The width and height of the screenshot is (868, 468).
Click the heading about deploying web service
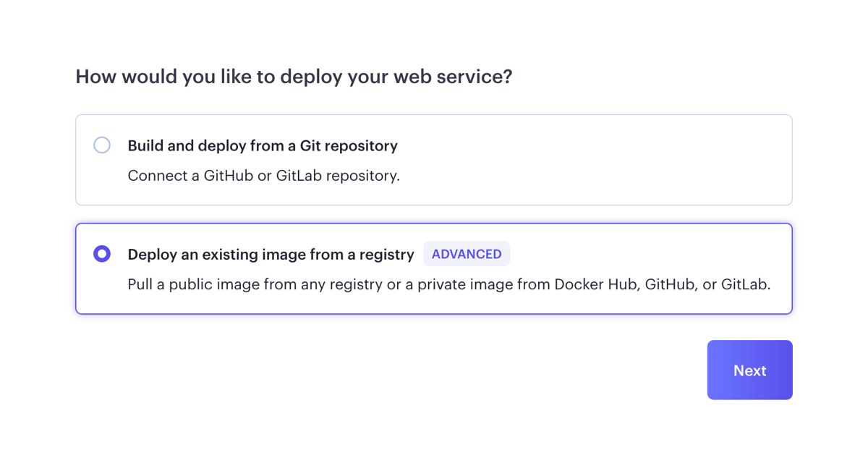tap(293, 76)
